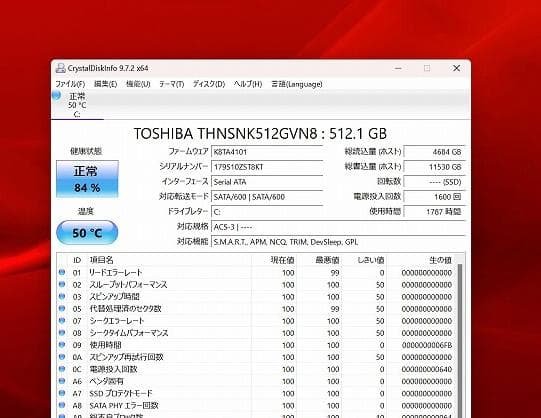Select attribute name シークタイムパフォーマンス
Image resolution: width=541 pixels, height=418 pixels.
[x=129, y=333]
